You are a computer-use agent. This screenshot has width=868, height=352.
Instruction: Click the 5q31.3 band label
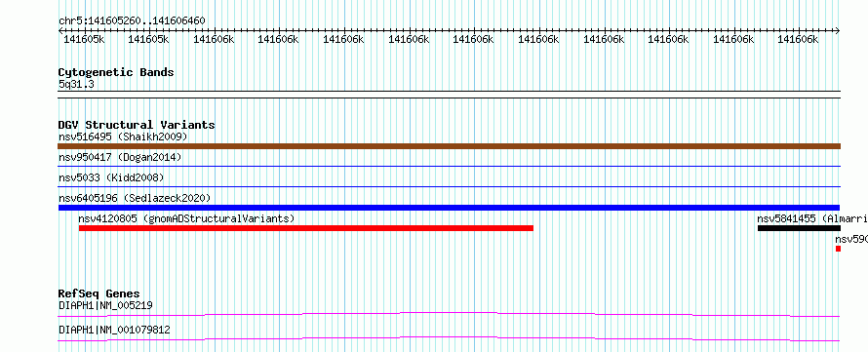tap(77, 84)
